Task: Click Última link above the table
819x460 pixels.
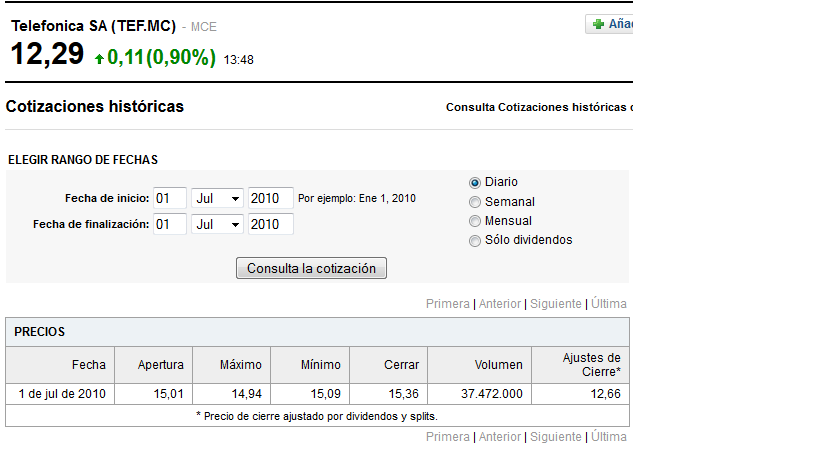Action: pyautogui.click(x=609, y=303)
